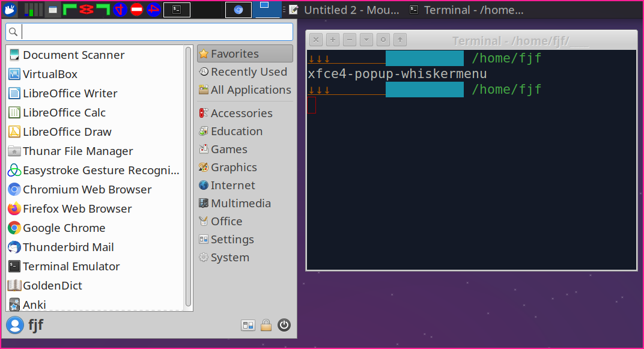This screenshot has width=644, height=349.
Task: Click the show desktop window icon in panel
Action: click(x=53, y=10)
